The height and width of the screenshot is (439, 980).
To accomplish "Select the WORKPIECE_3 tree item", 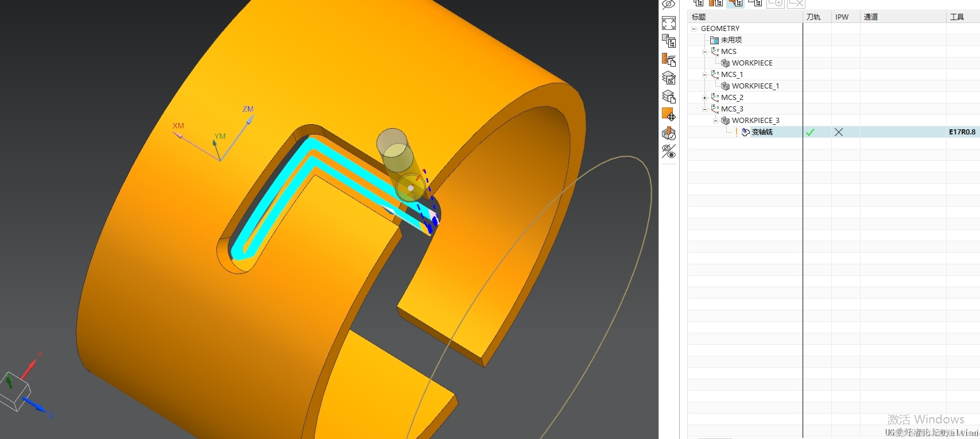I will click(x=756, y=121).
